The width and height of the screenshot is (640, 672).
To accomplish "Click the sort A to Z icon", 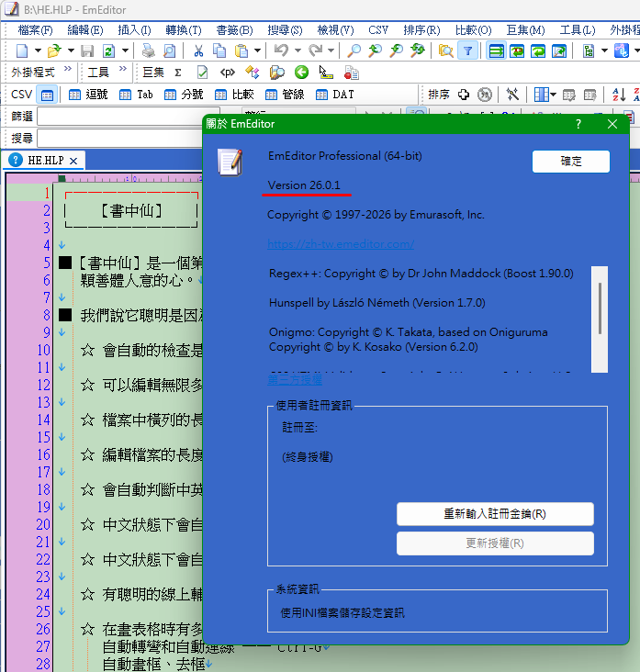I will [x=619, y=95].
